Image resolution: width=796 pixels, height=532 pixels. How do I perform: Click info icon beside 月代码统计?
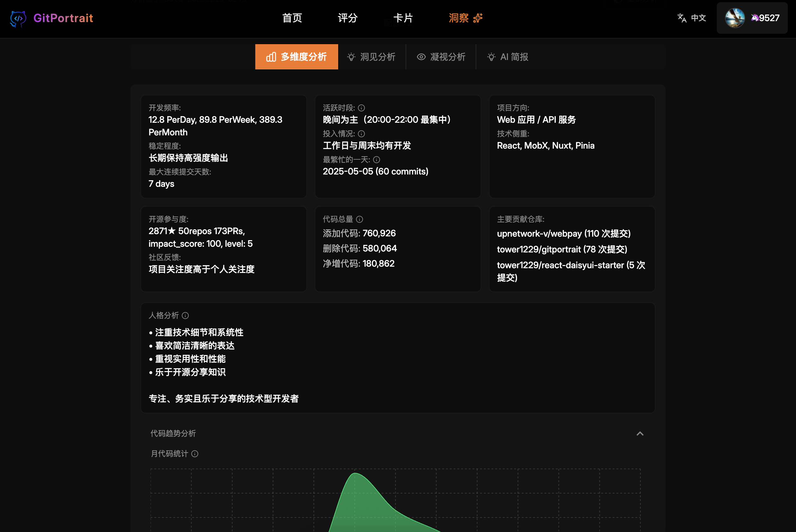point(195,454)
